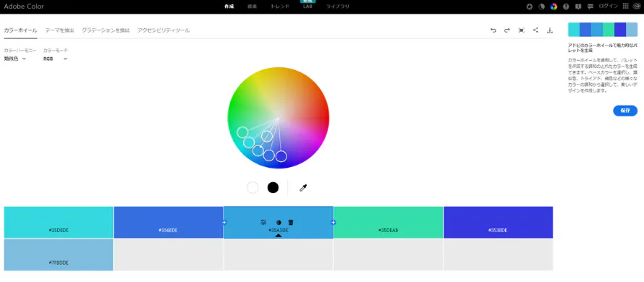Open the RGB color mode dropdown
644x282 pixels.
(55, 59)
